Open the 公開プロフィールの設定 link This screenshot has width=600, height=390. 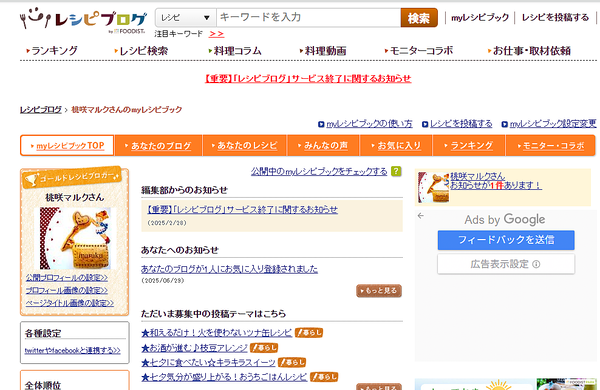tap(67, 277)
